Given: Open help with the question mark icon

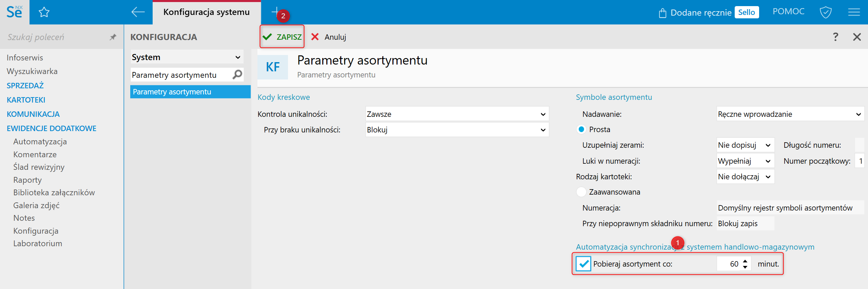Looking at the screenshot, I should (835, 37).
